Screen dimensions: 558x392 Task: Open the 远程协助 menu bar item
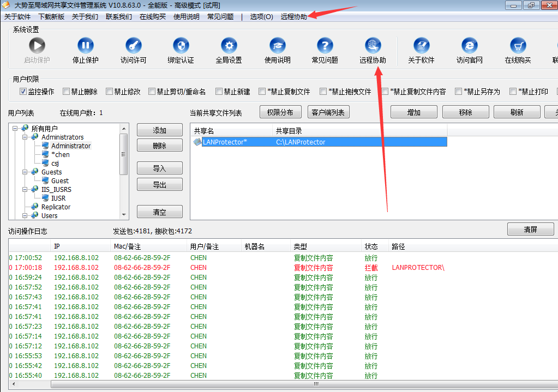tap(293, 17)
